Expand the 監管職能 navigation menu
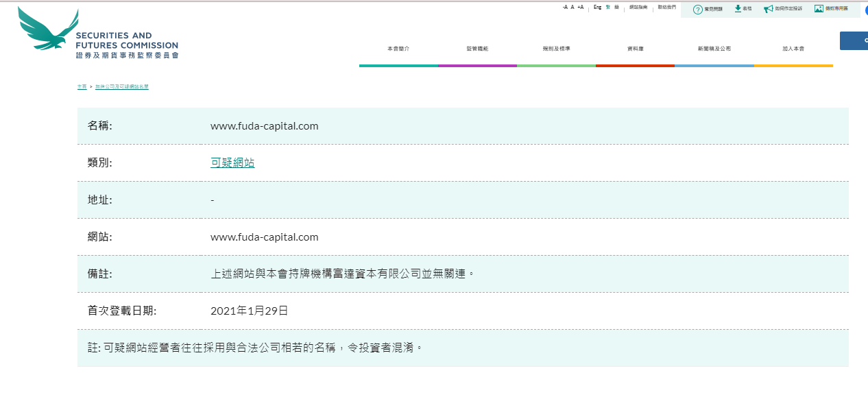The height and width of the screenshot is (399, 868). pos(477,49)
